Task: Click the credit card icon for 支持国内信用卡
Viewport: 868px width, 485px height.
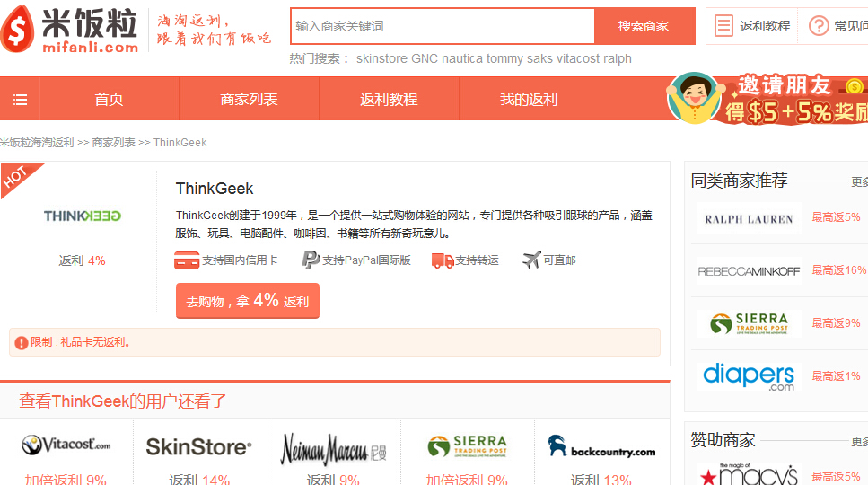Action: (x=187, y=260)
